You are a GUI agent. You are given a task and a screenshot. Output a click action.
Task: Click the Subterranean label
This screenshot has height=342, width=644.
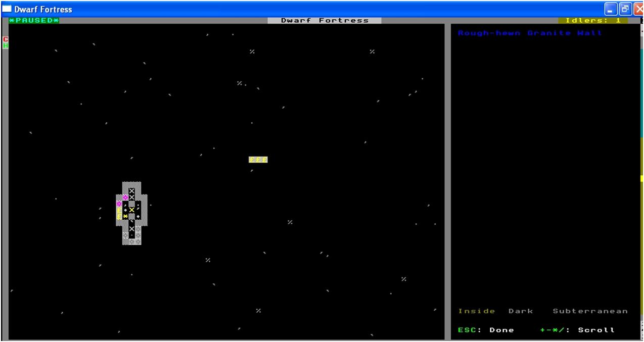[x=590, y=311]
